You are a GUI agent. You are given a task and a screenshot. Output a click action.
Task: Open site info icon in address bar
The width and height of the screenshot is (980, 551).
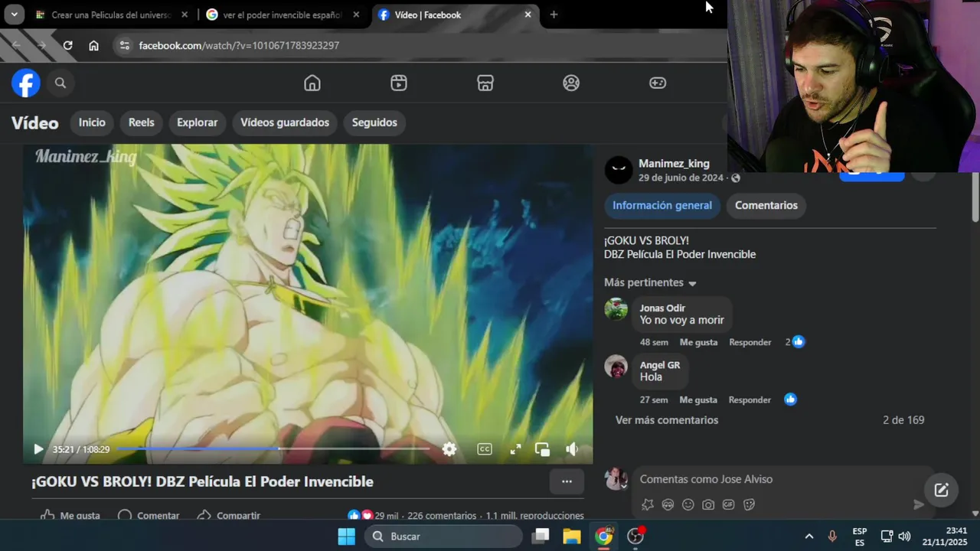[125, 45]
